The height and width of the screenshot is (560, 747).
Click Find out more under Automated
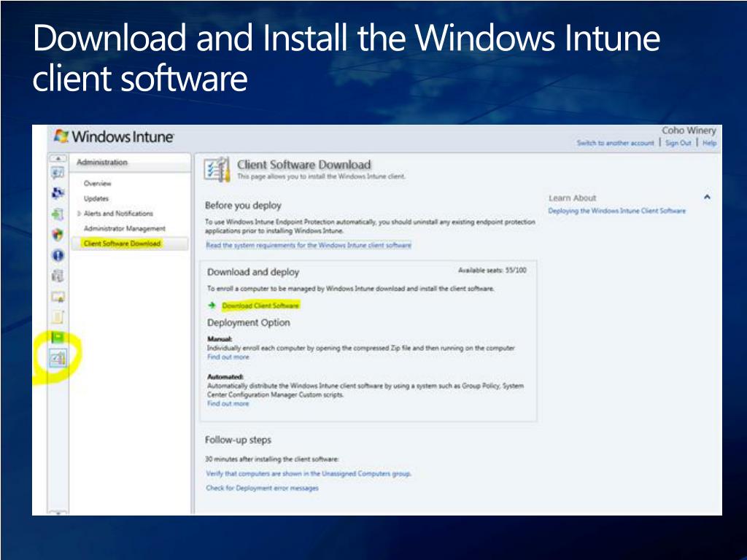click(228, 403)
